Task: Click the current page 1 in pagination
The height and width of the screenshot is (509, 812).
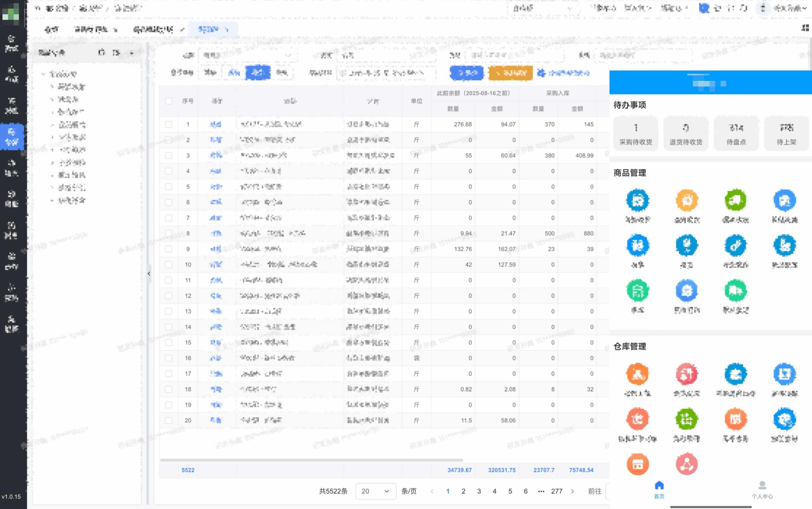Action: [448, 492]
